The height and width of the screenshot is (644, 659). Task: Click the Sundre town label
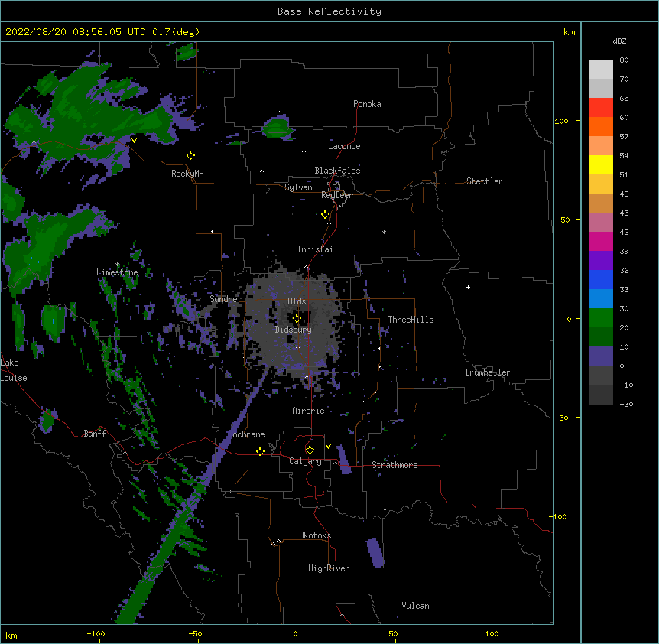click(223, 299)
